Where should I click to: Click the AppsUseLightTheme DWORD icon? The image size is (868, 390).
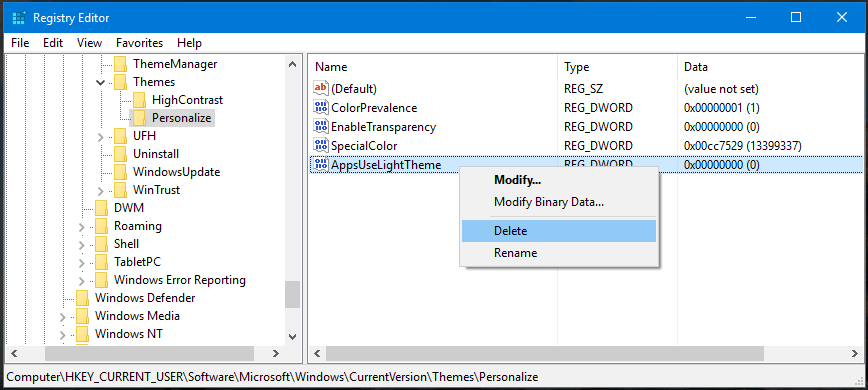(x=321, y=164)
